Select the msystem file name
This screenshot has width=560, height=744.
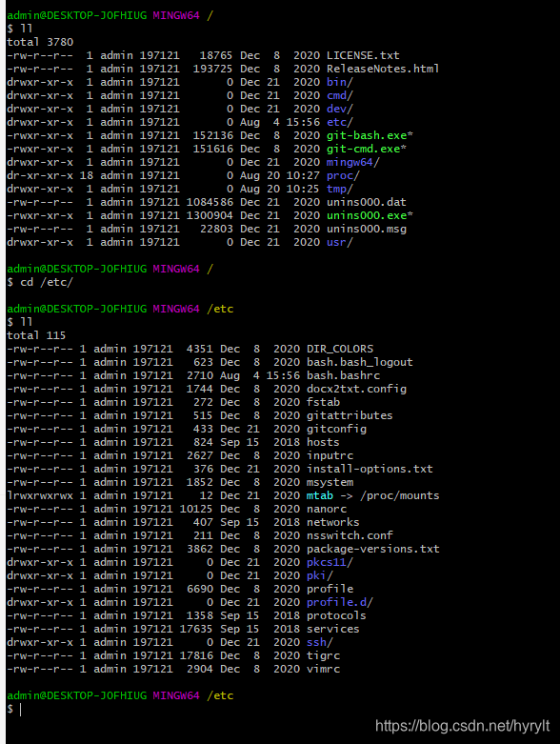[330, 482]
